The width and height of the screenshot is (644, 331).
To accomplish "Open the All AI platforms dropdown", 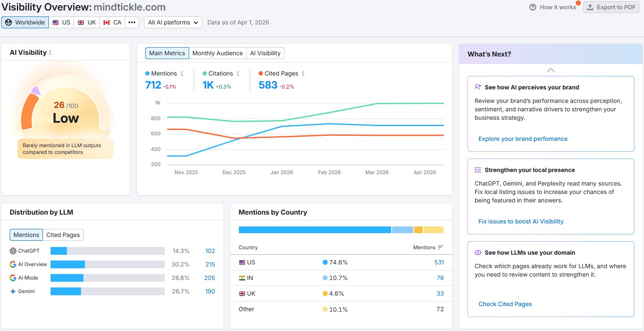I will coord(173,22).
